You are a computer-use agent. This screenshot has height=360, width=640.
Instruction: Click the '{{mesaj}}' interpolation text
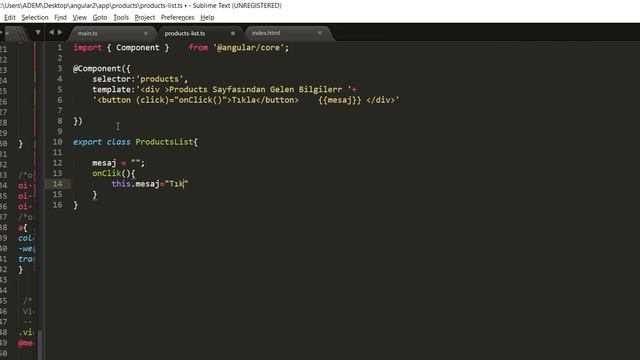(340, 100)
